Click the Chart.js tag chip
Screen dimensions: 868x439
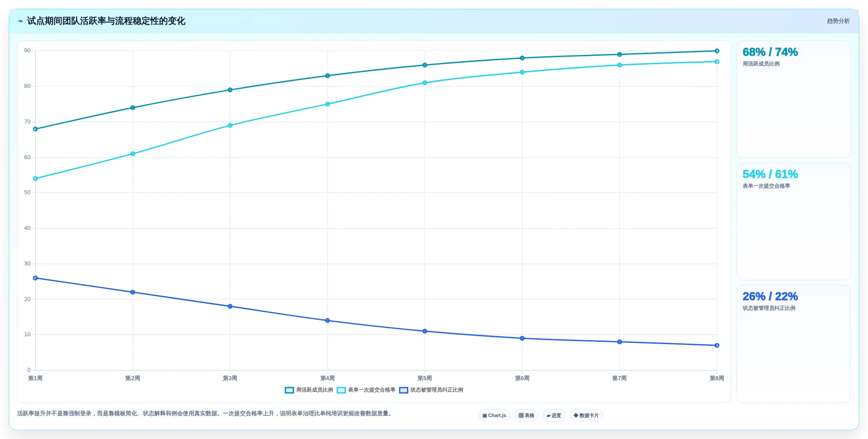pyautogui.click(x=494, y=415)
